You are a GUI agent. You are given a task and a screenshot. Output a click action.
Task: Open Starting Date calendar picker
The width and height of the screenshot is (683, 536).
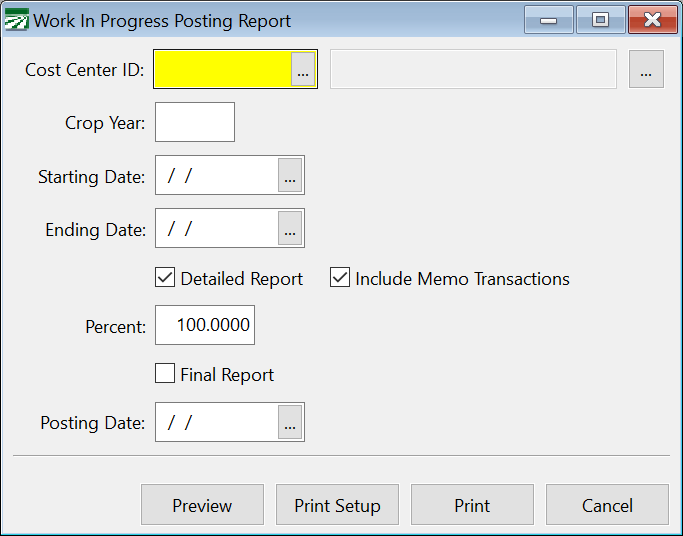click(290, 176)
